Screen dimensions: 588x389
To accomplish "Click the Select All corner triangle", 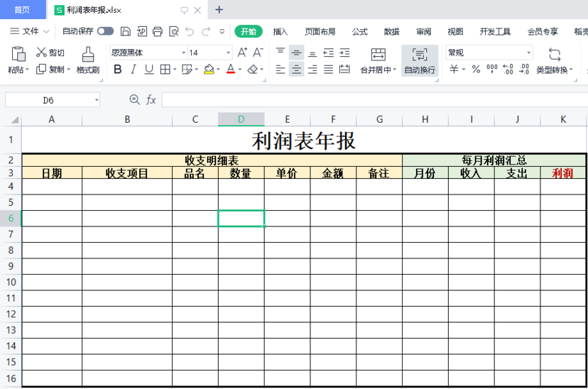I will click(x=15, y=119).
